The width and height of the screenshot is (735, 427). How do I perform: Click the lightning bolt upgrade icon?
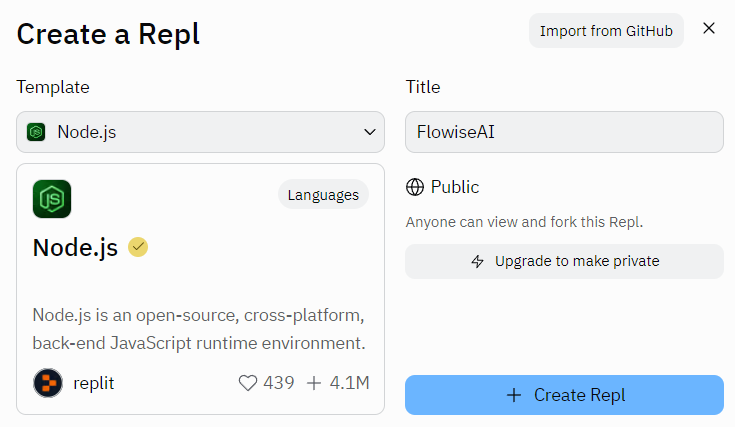pos(478,261)
